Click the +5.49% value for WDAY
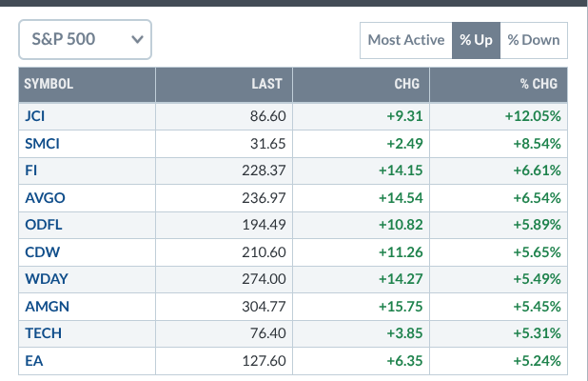 tap(537, 279)
